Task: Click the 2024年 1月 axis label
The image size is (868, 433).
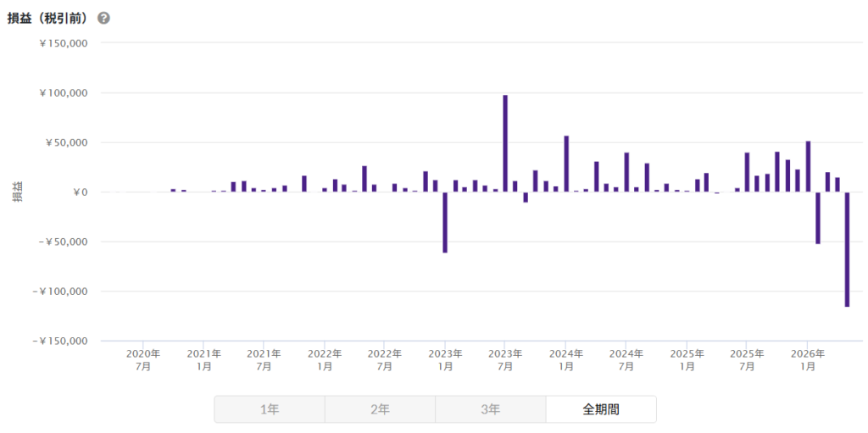Action: 565,359
